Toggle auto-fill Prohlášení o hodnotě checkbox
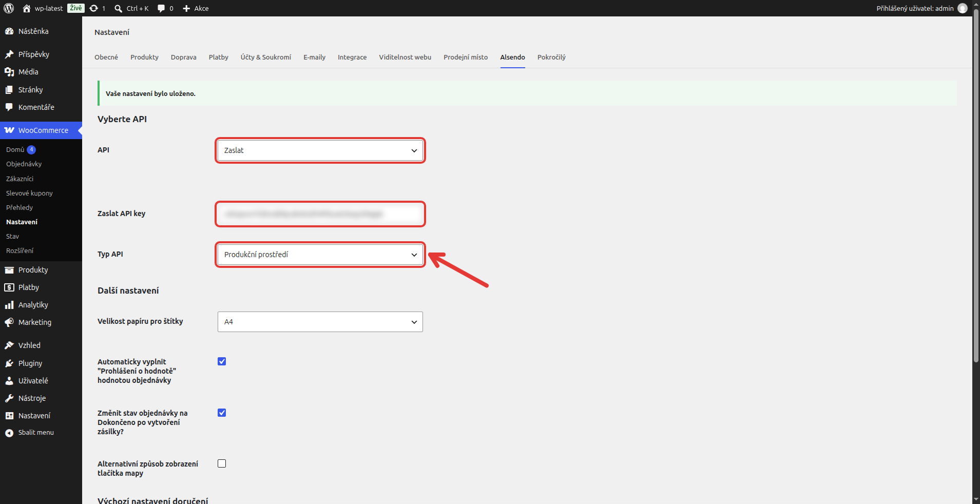 222,361
